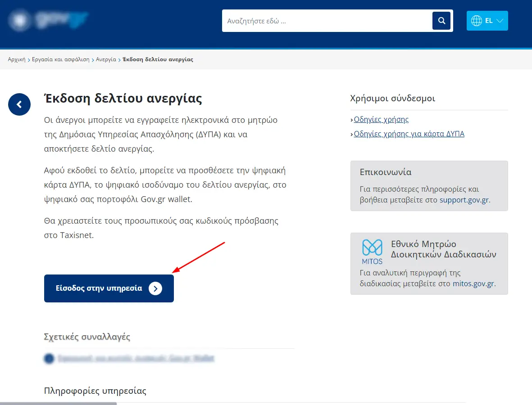Click the arrow circle inside Είσοδος στην υπηρεσία
This screenshot has height=405, width=532.
click(x=155, y=288)
